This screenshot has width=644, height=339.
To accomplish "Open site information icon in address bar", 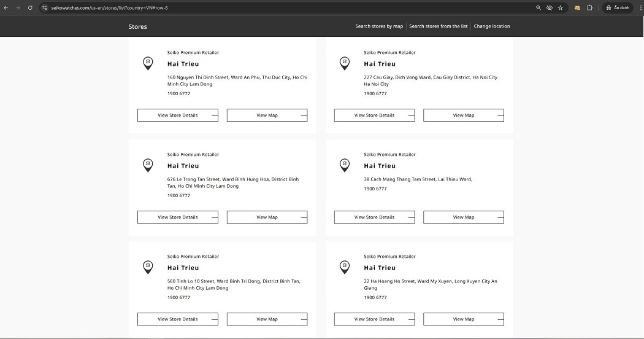I will click(x=45, y=8).
